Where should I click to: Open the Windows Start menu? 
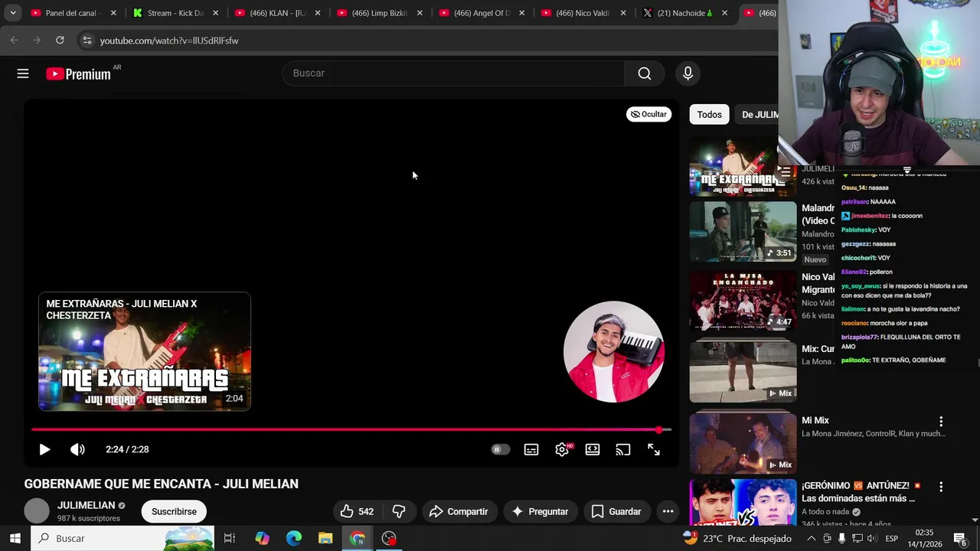pyautogui.click(x=15, y=538)
